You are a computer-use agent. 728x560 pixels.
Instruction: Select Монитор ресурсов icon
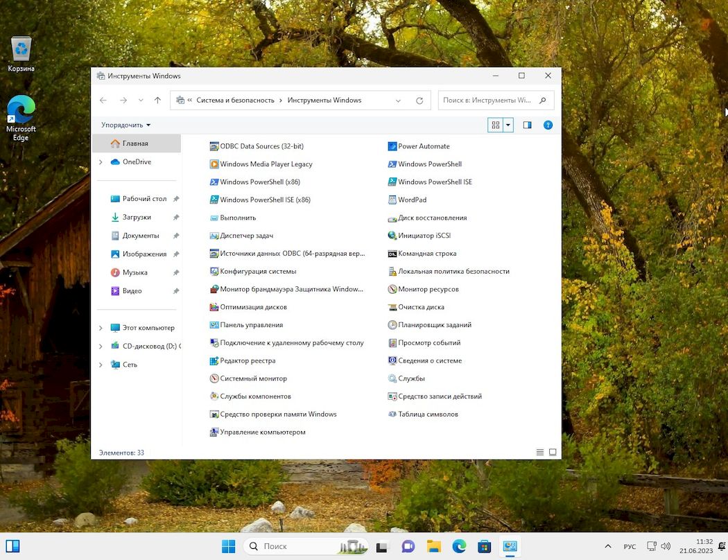tap(392, 289)
